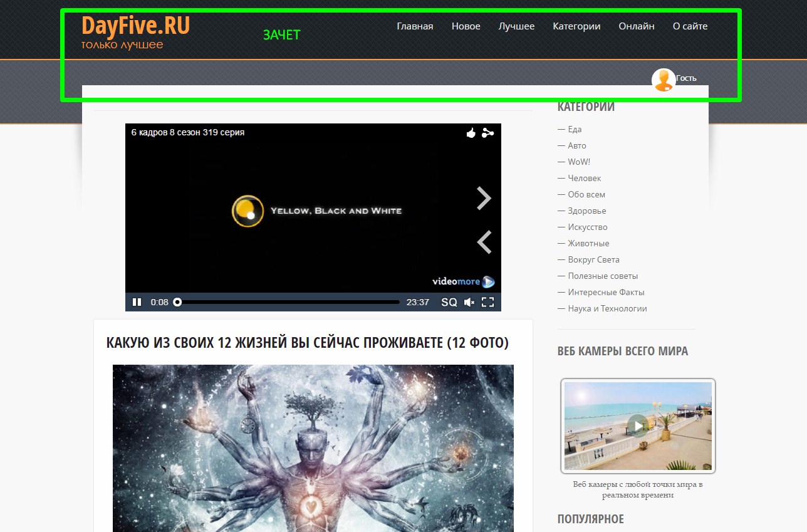This screenshot has width=807, height=532.
Task: Click the orange guest avatar icon
Action: tap(664, 80)
